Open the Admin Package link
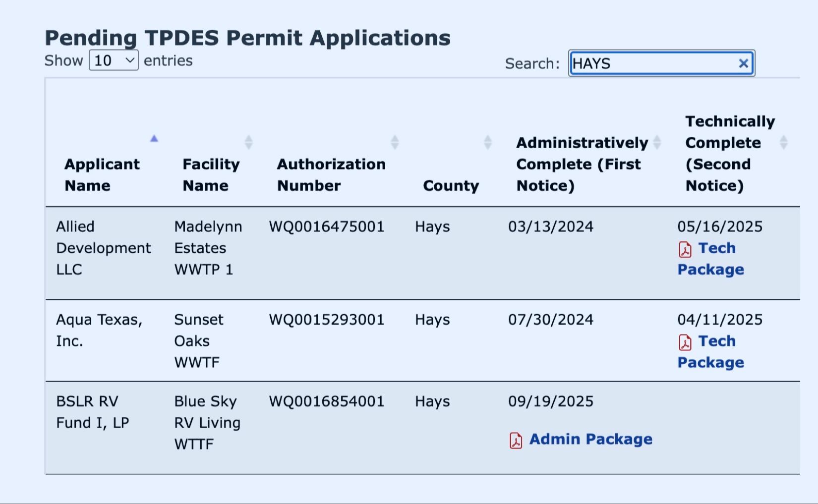 tap(590, 439)
